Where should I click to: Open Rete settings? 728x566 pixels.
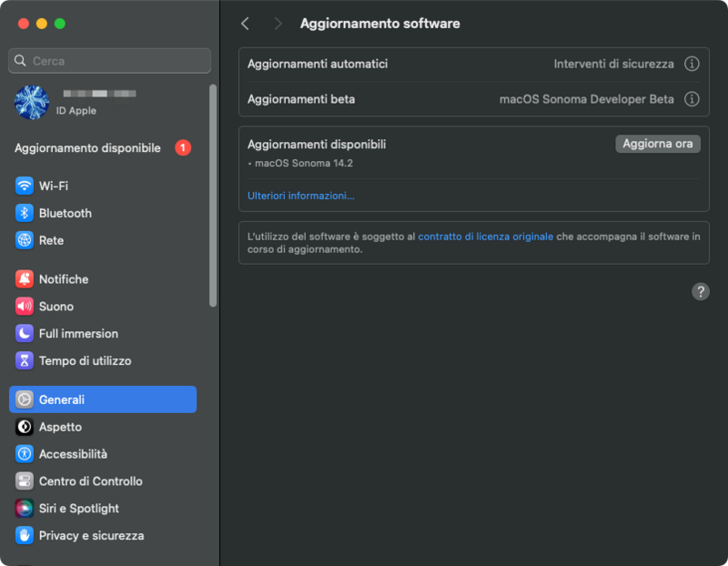pos(103,240)
